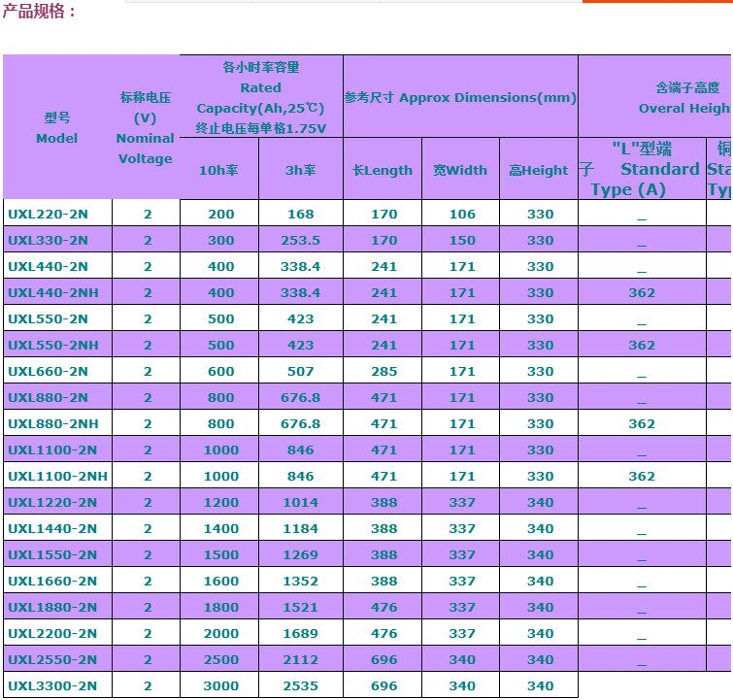Click 362 height in UXL550-2NH row

click(642, 345)
